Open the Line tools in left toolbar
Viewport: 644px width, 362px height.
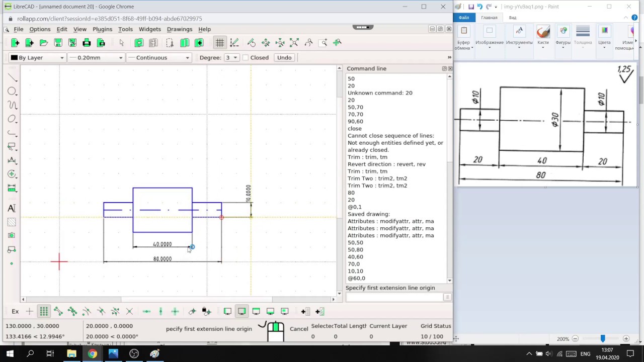click(12, 78)
